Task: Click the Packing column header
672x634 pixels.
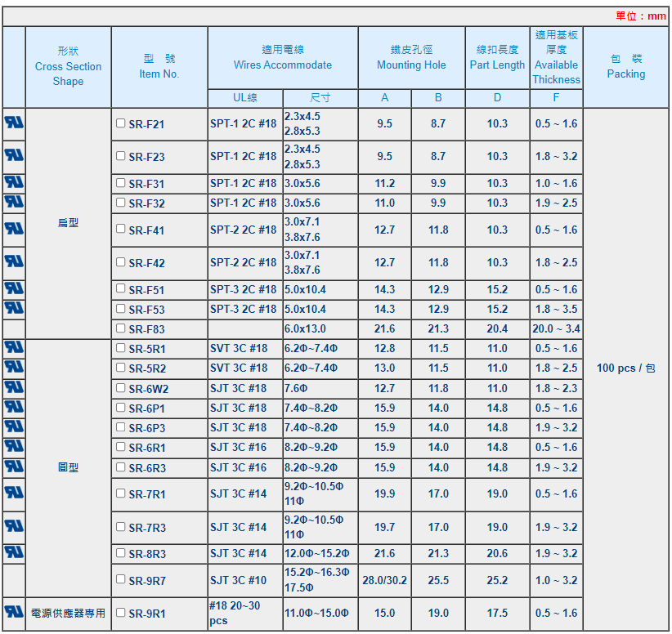Action: pyautogui.click(x=626, y=66)
